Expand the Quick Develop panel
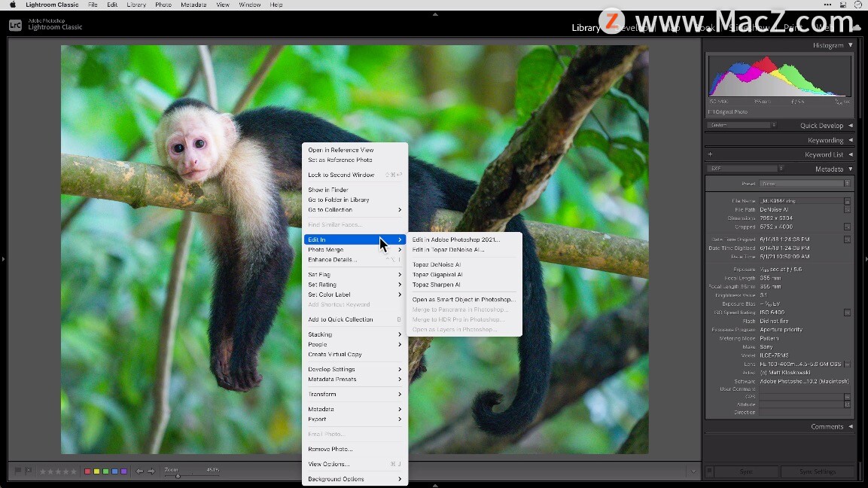 click(851, 126)
